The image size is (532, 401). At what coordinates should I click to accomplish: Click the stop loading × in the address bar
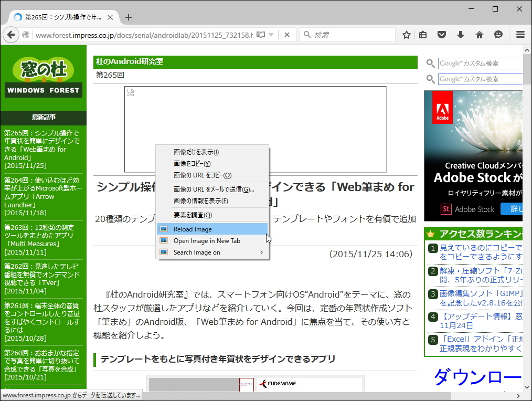pos(287,34)
